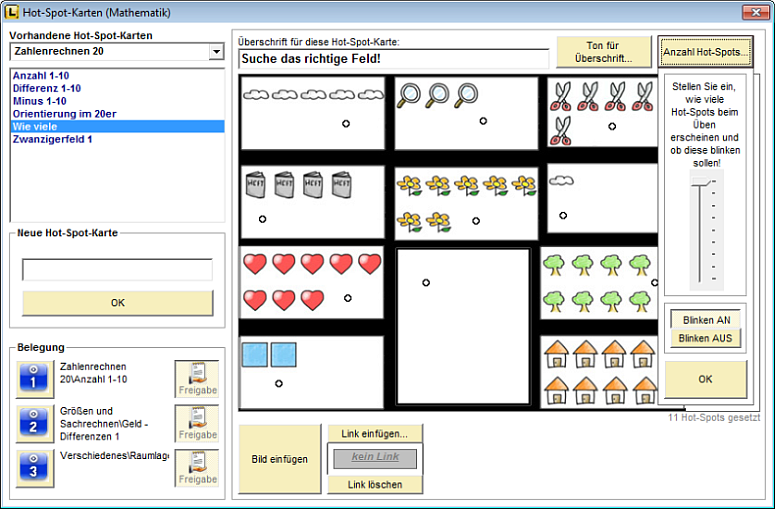Click the blue number 3 assignment icon

34,469
